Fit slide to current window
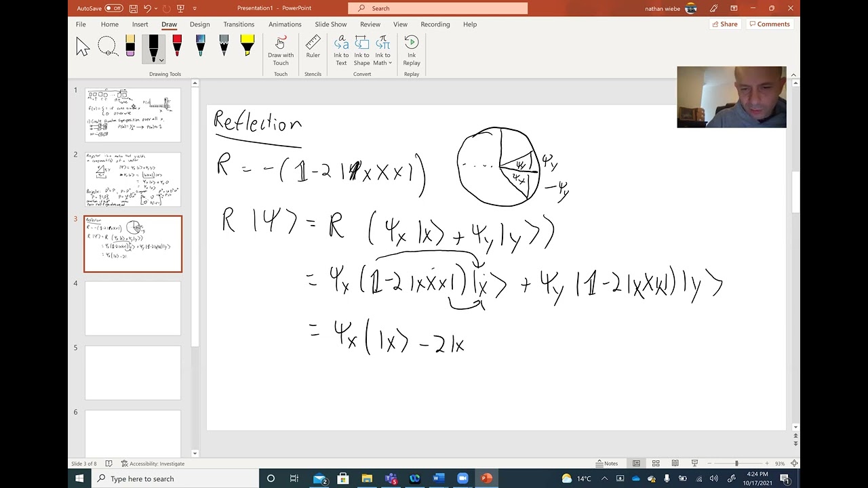 794,464
